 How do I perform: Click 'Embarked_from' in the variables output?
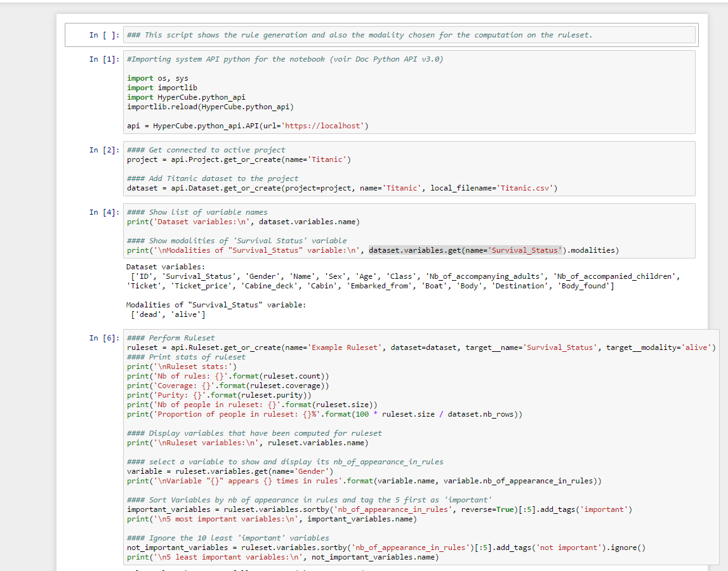pyautogui.click(x=380, y=286)
